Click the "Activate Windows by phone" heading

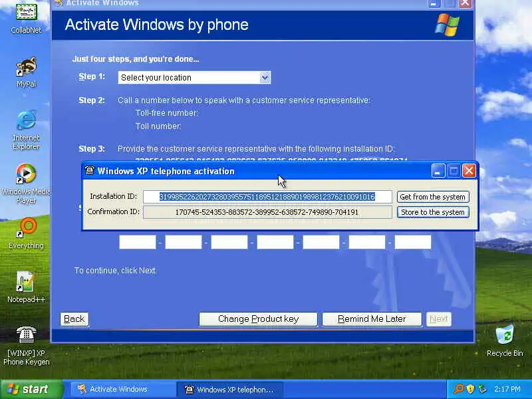tap(156, 25)
